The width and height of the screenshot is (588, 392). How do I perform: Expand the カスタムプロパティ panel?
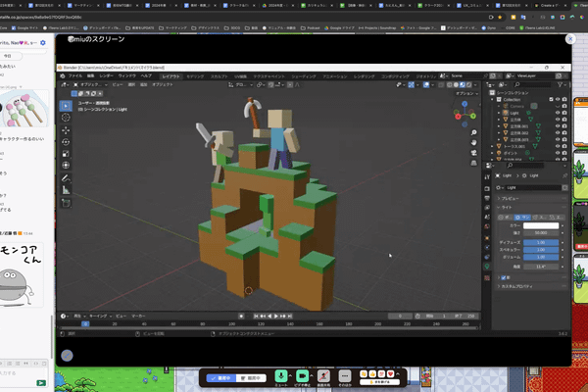pyautogui.click(x=532, y=286)
